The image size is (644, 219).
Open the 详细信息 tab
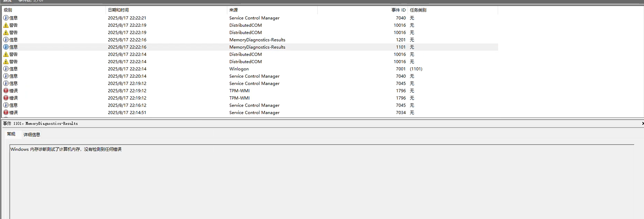point(32,134)
